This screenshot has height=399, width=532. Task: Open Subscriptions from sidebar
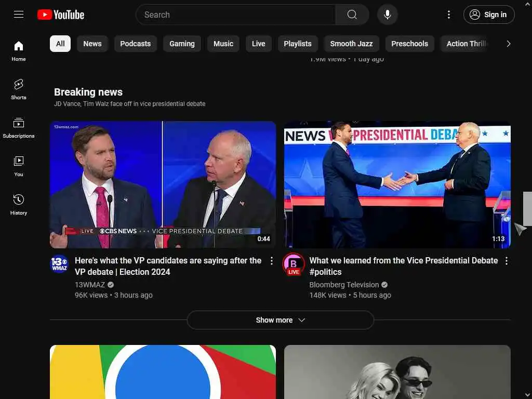click(x=19, y=128)
